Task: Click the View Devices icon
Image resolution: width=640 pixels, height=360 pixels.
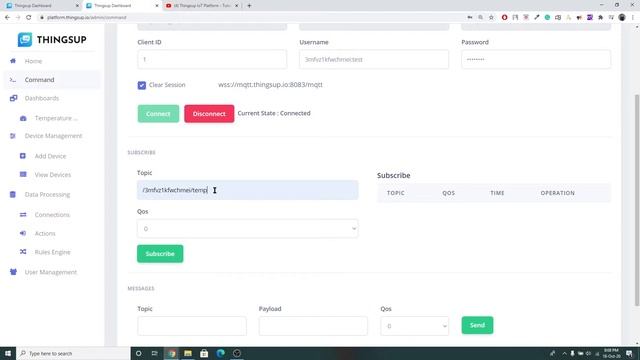Action: (23, 174)
